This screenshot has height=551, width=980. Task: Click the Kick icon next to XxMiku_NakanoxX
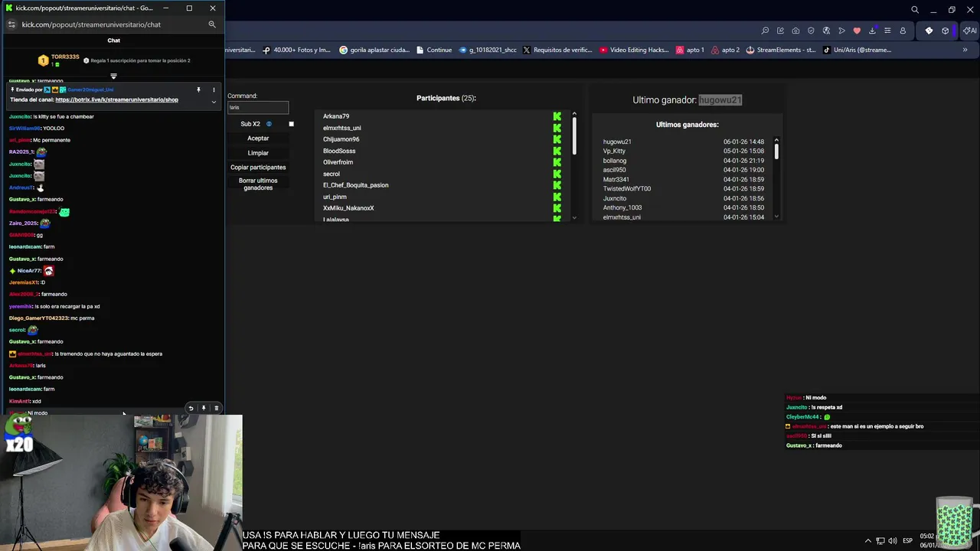[x=557, y=208]
